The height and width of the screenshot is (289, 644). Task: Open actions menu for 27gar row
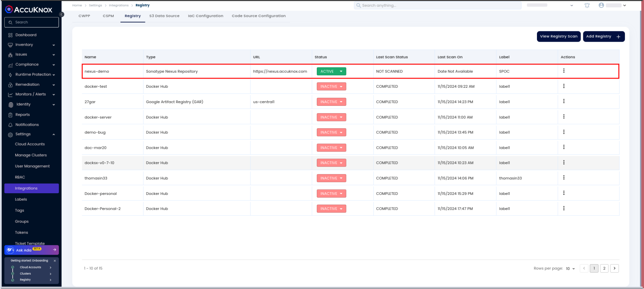(564, 101)
